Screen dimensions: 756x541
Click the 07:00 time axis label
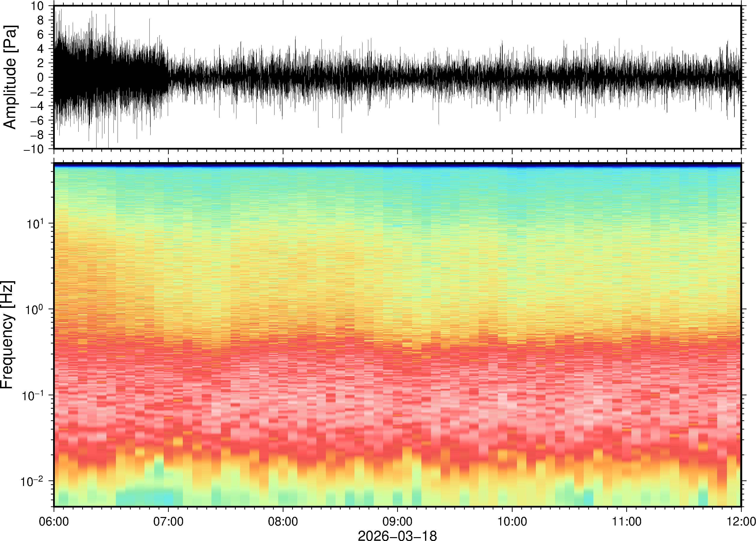coord(168,521)
